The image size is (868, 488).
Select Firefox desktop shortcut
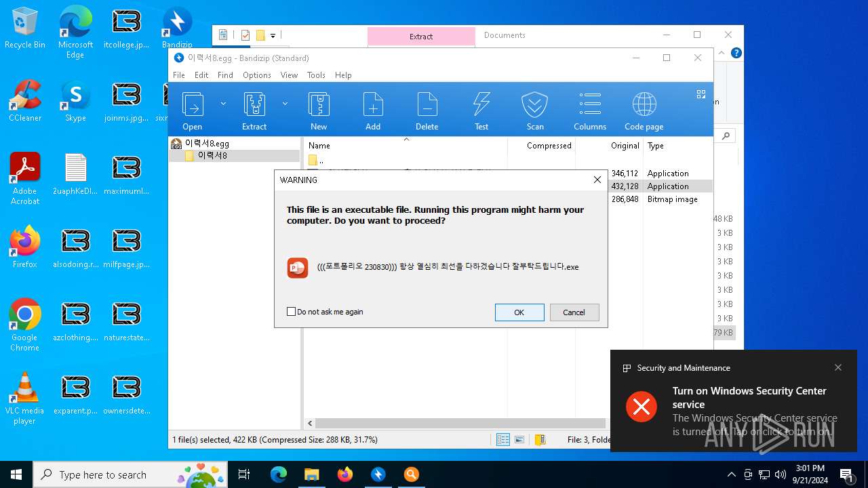pos(25,248)
